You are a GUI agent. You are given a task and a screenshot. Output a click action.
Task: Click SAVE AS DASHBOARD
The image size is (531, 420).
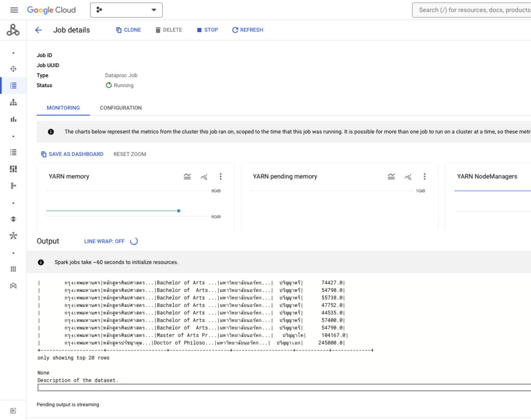[72, 154]
